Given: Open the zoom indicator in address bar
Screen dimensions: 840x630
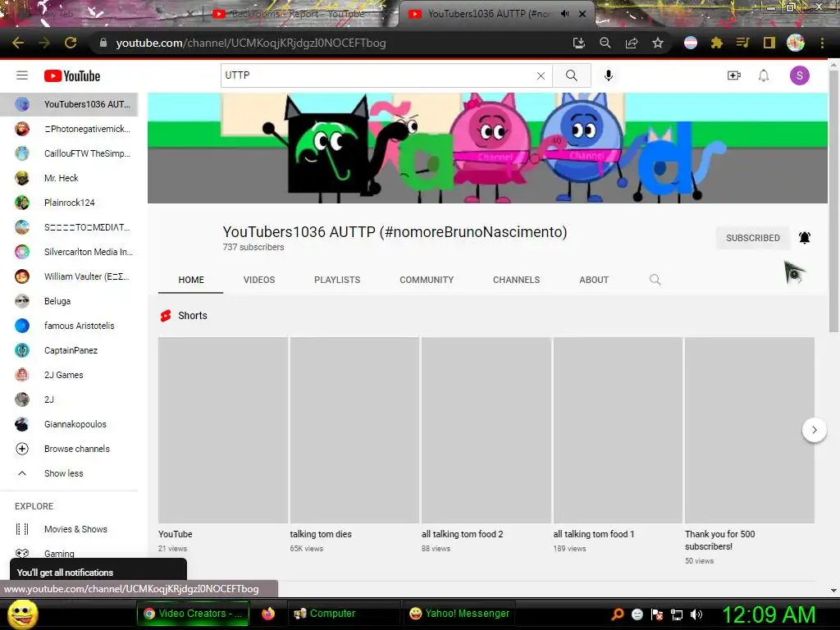Looking at the screenshot, I should [605, 43].
